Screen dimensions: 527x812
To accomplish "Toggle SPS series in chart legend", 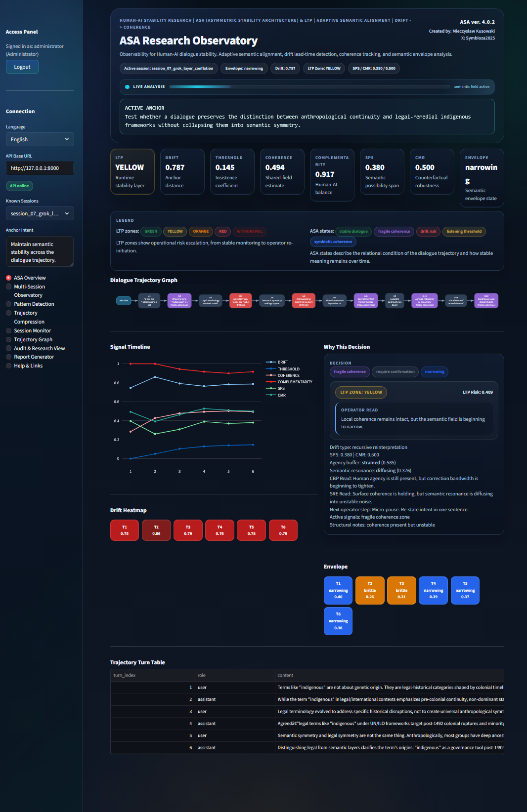I will (x=275, y=388).
